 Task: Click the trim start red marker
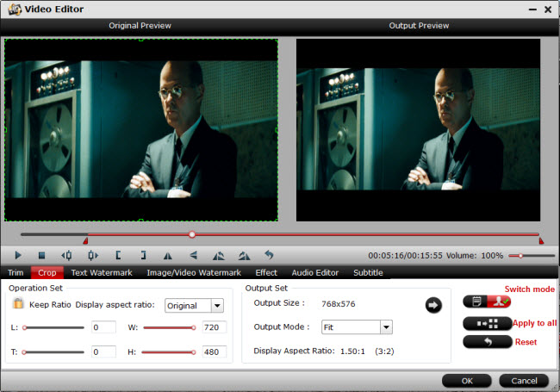[x=85, y=241]
